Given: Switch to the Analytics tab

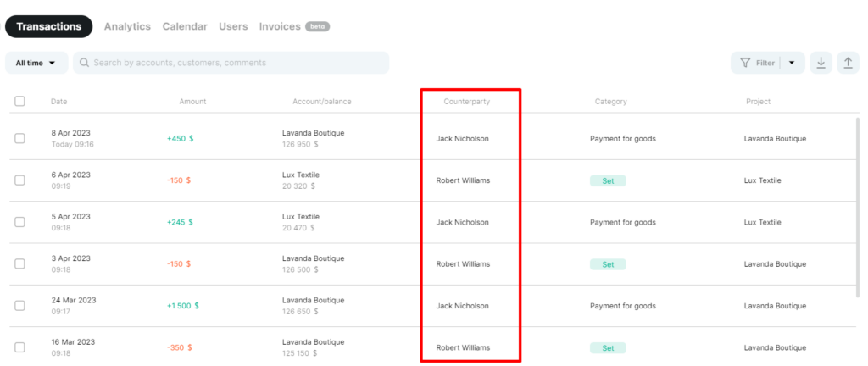Looking at the screenshot, I should tap(127, 26).
